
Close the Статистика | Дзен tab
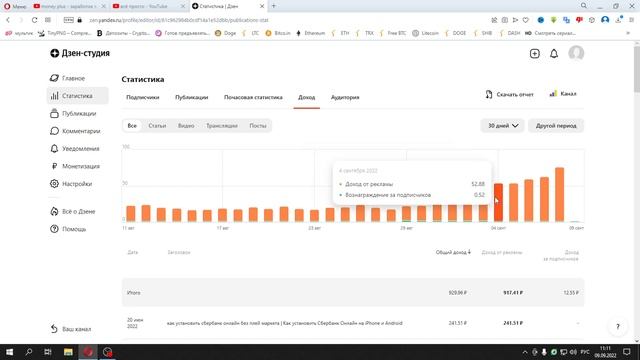[x=262, y=6]
